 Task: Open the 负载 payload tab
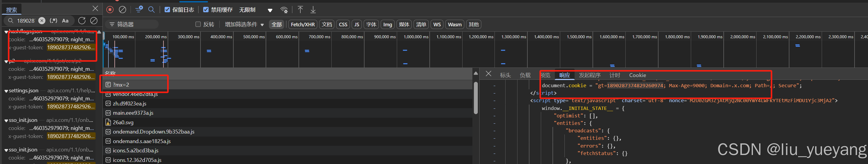pyautogui.click(x=525, y=75)
